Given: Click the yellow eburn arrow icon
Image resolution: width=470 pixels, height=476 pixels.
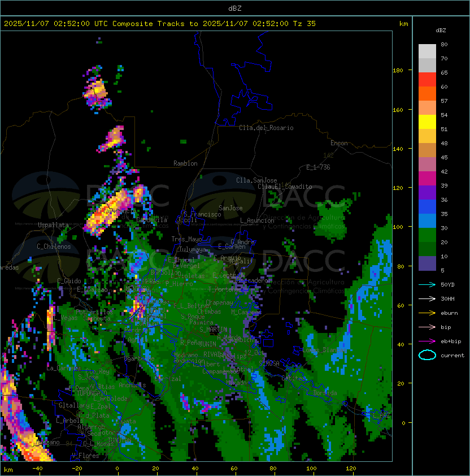Looking at the screenshot, I should point(427,313).
